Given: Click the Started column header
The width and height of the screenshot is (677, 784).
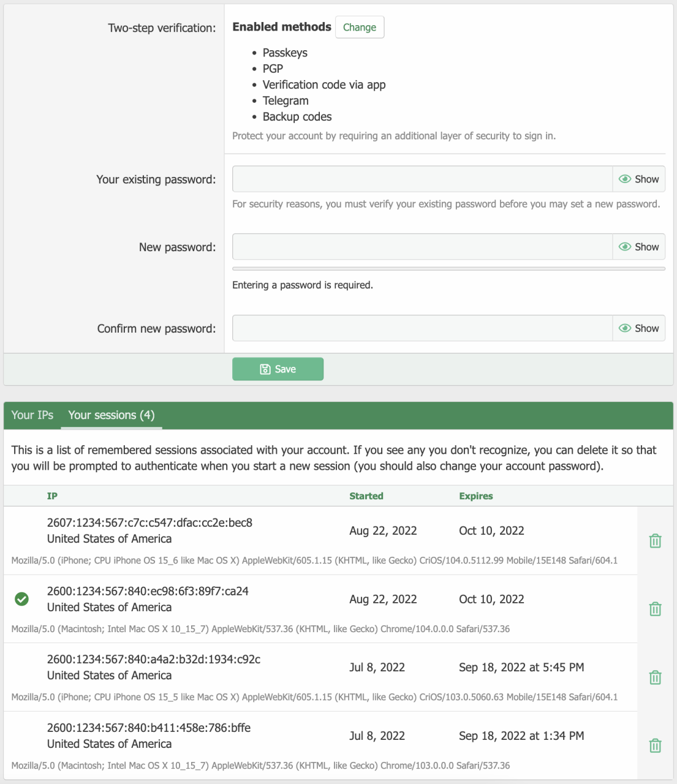Looking at the screenshot, I should (366, 496).
